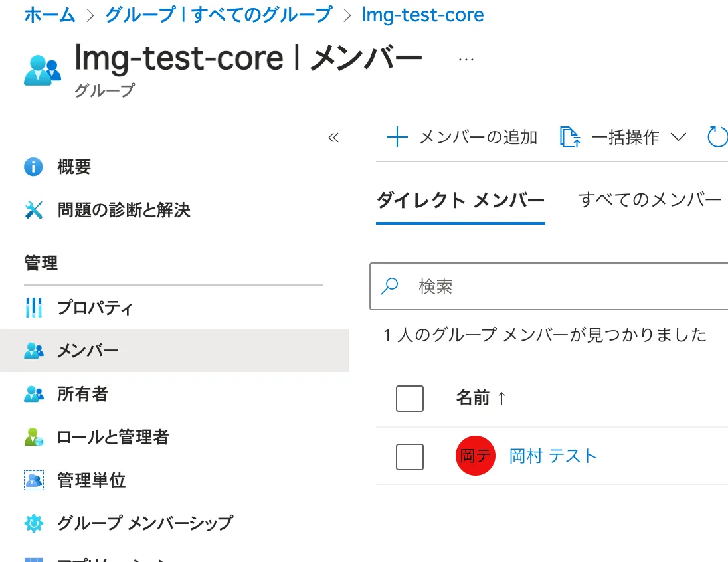The width and height of the screenshot is (728, 562).
Task: Open 問題の診断と解決 wrench icon
Action: tap(33, 211)
